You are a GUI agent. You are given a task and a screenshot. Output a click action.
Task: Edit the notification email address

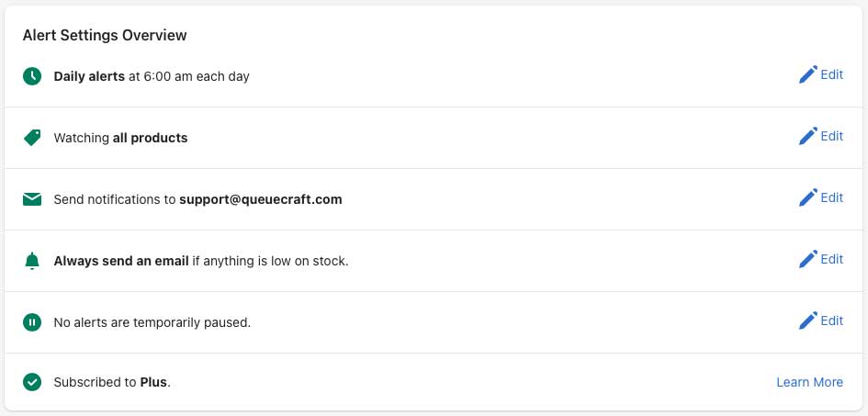tap(821, 197)
